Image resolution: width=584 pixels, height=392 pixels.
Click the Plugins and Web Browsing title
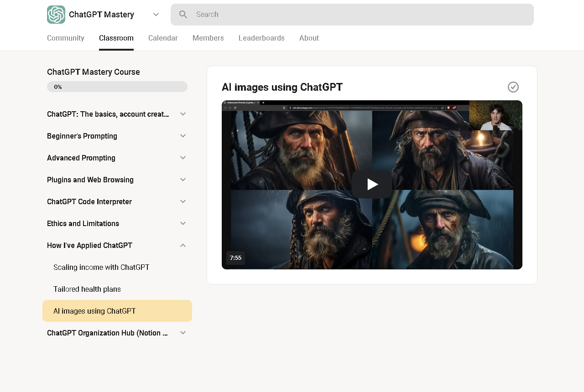point(90,180)
